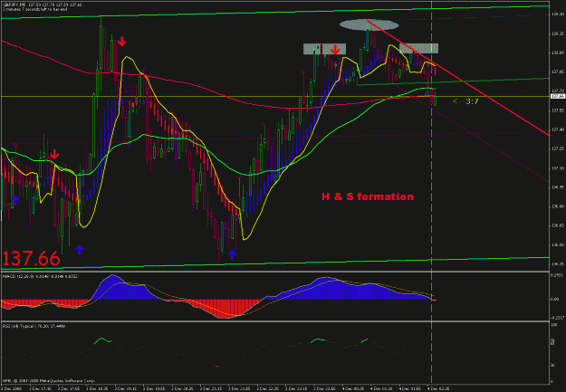
Task: Click the current price tag on the price axis
Action: pyautogui.click(x=558, y=96)
